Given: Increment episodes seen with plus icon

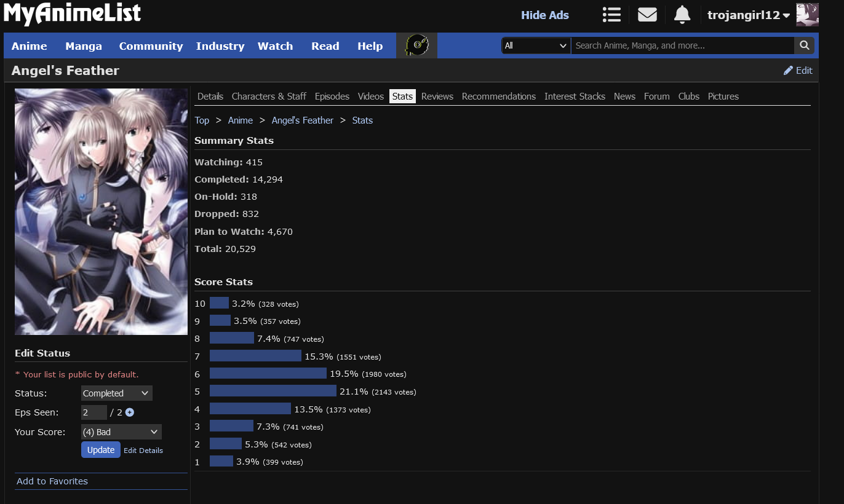Looking at the screenshot, I should pos(129,412).
